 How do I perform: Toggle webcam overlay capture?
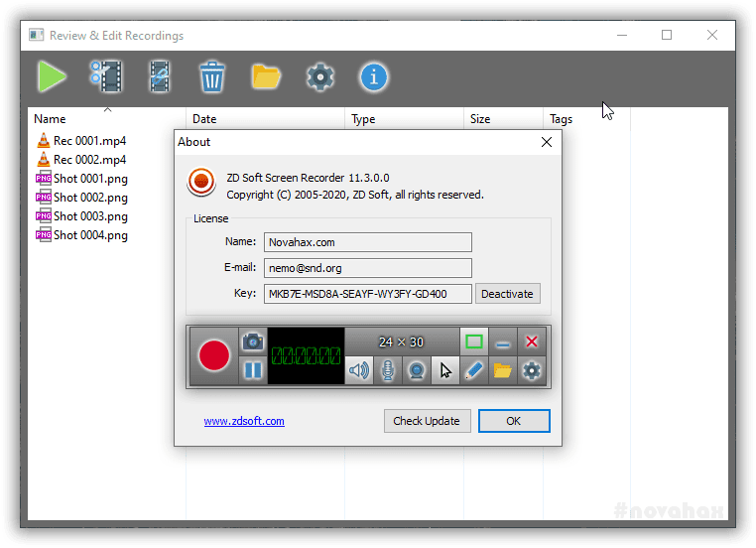tap(417, 370)
